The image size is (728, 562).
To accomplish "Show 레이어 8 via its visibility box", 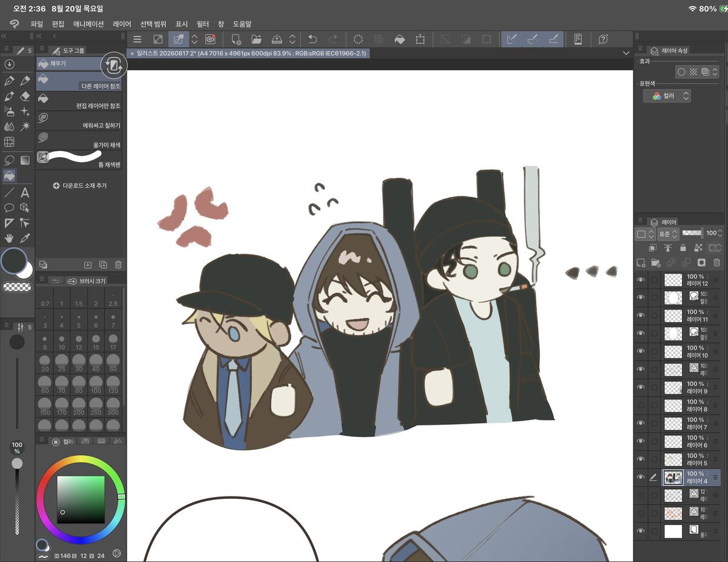I will coord(641,405).
